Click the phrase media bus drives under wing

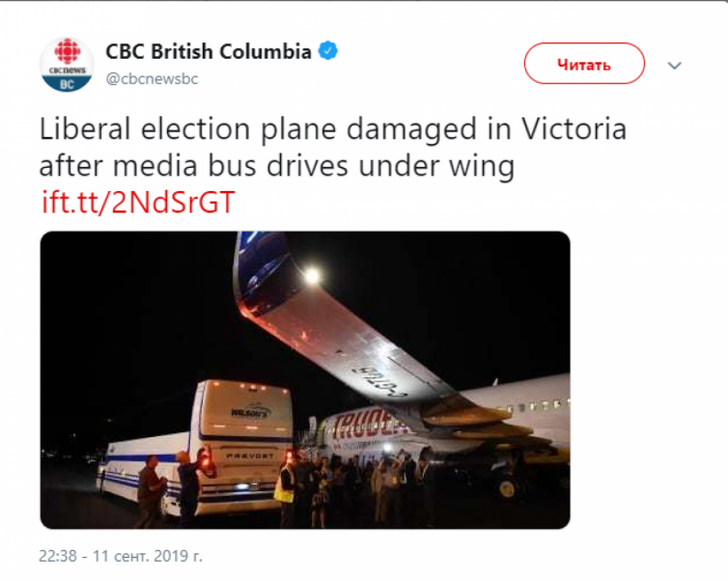(x=314, y=166)
